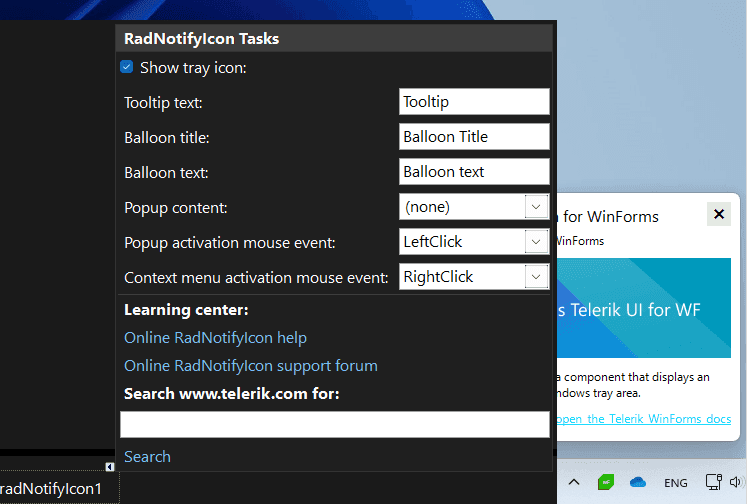Click the Tooltip text input field
The image size is (747, 504).
pos(474,101)
